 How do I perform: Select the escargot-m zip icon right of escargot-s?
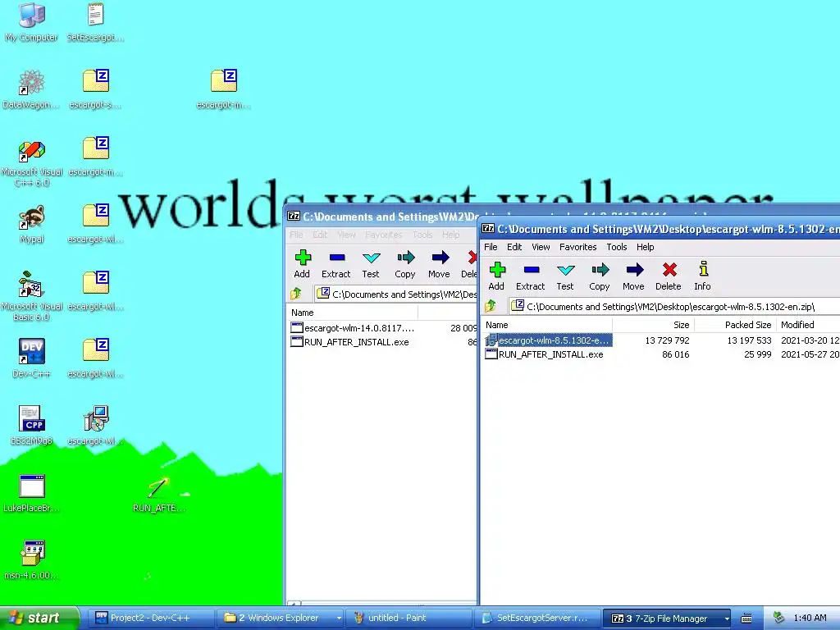pyautogui.click(x=224, y=89)
